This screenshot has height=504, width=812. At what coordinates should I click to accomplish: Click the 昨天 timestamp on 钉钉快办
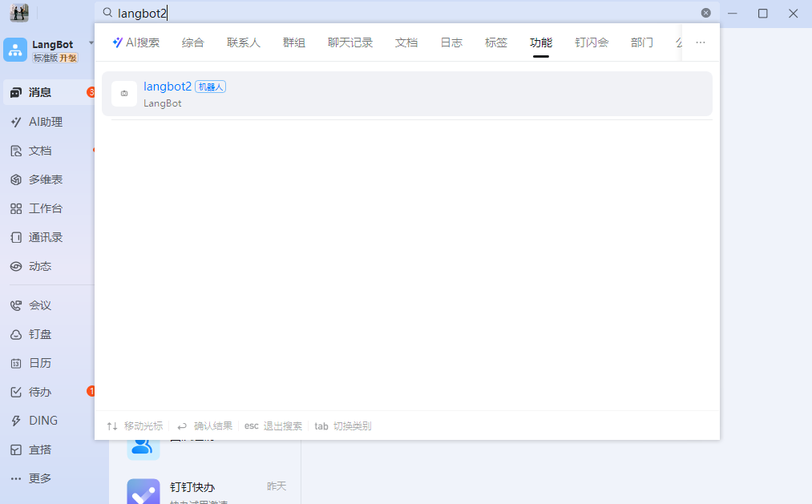pyautogui.click(x=277, y=486)
